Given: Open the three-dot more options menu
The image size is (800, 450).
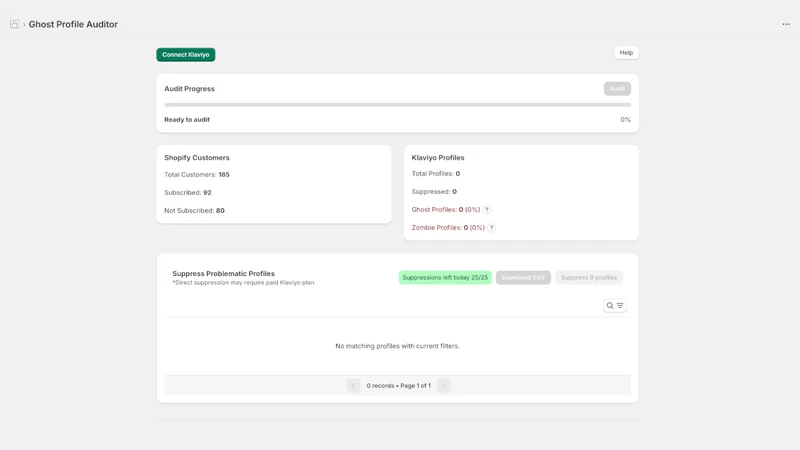Looking at the screenshot, I should [786, 24].
